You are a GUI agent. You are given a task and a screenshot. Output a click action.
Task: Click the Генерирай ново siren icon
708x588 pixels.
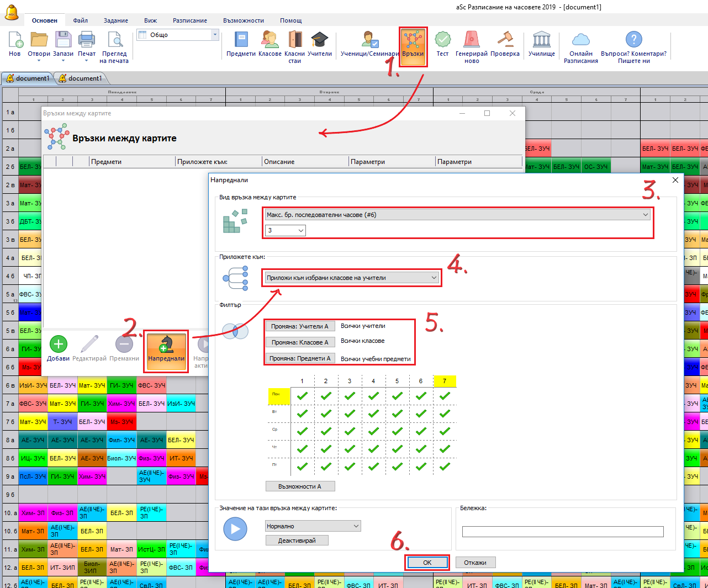point(471,40)
